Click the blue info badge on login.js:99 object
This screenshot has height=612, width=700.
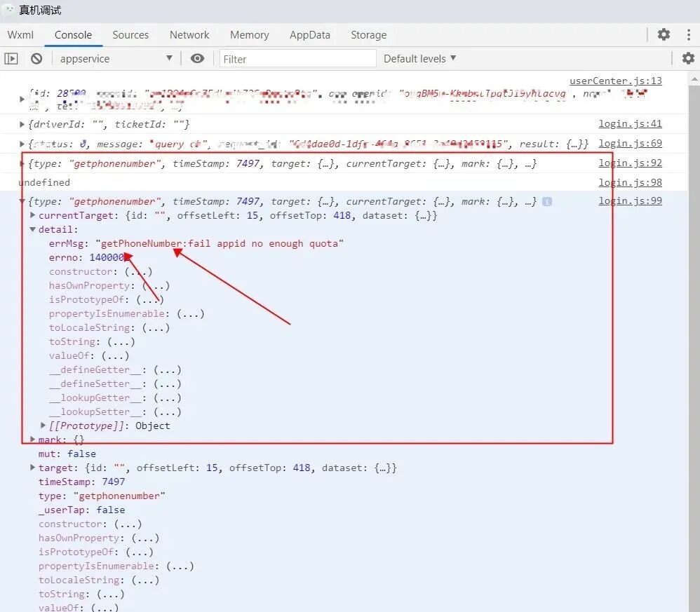(547, 202)
